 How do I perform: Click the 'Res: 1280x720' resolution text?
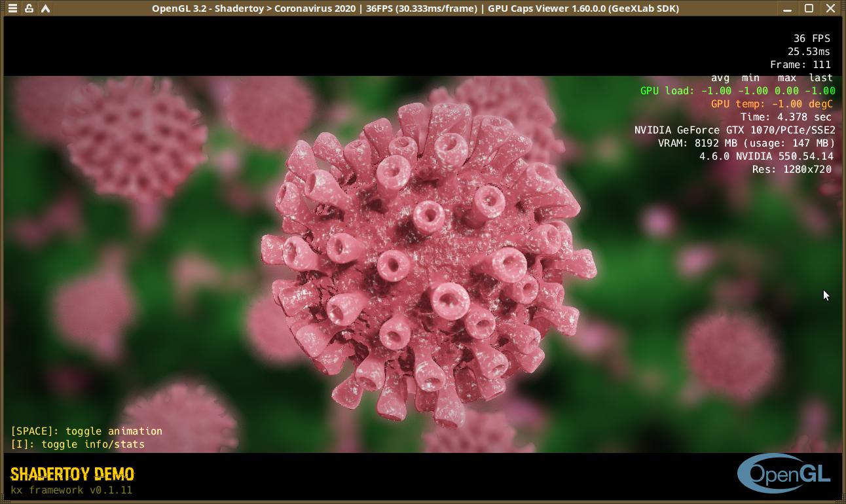[x=792, y=170]
